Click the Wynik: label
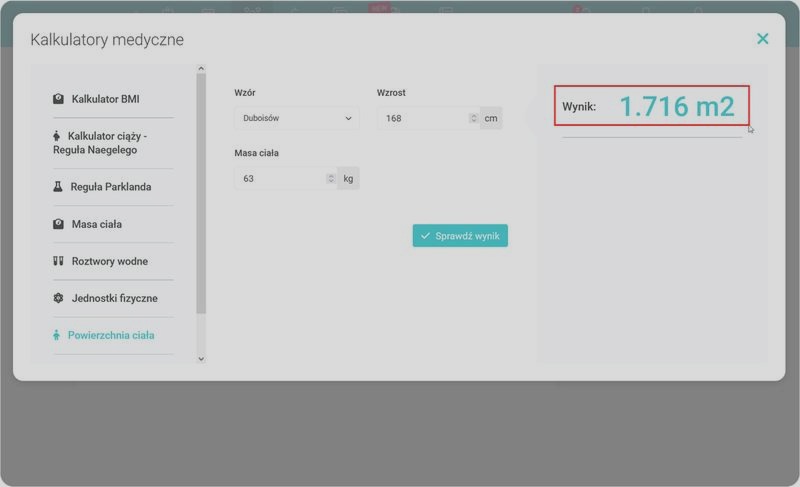Screen dimensions: 800x487 coord(579,107)
